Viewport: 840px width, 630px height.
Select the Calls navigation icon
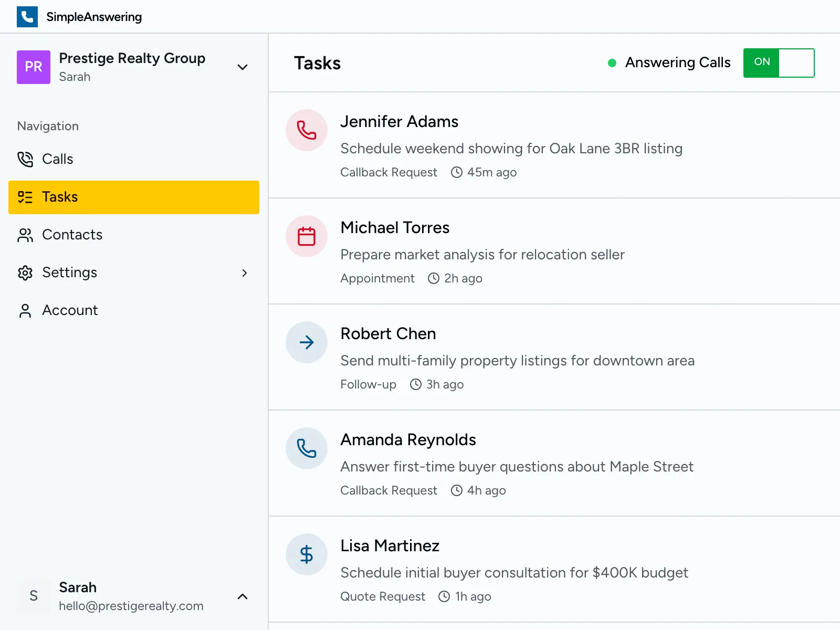(x=25, y=159)
